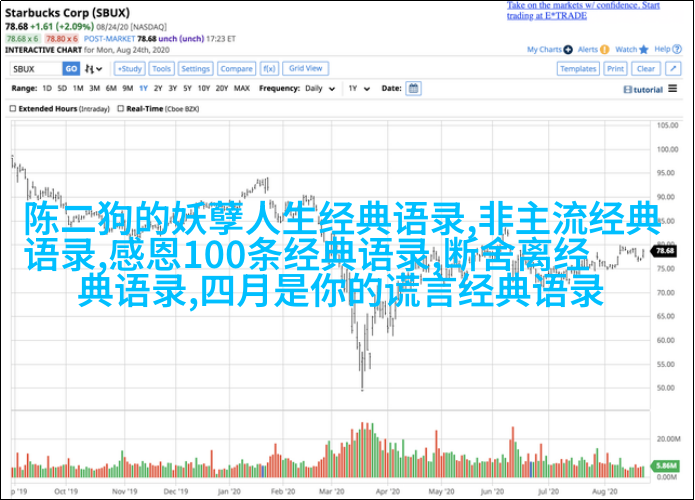Click the POST-MARKET label
The image size is (695, 500).
tap(109, 39)
